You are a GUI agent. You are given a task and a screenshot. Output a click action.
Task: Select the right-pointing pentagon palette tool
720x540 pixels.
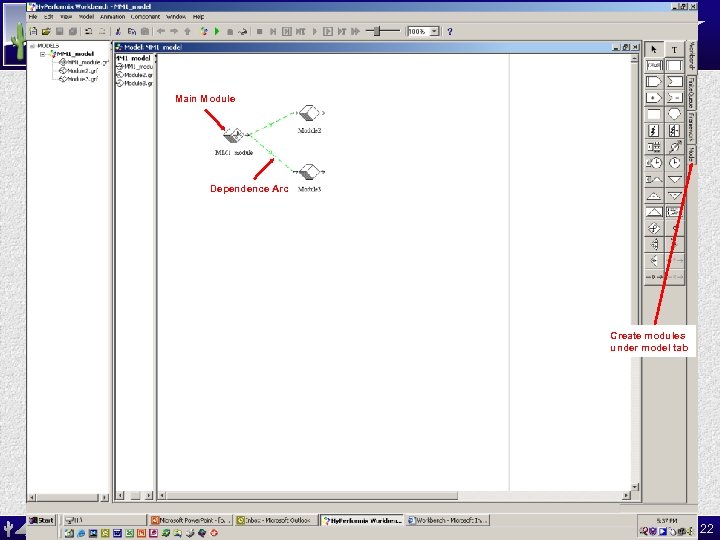coord(654,82)
